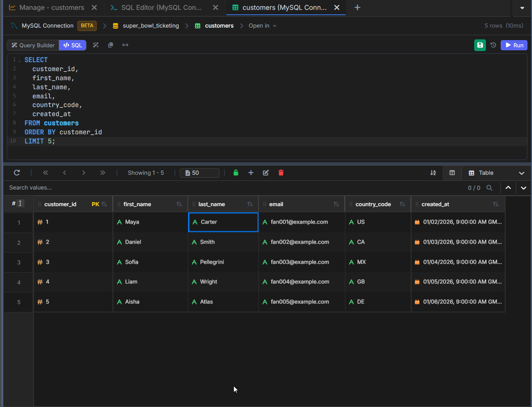The width and height of the screenshot is (532, 407).
Task: Delete selected row with red trash icon
Action: pyautogui.click(x=281, y=173)
